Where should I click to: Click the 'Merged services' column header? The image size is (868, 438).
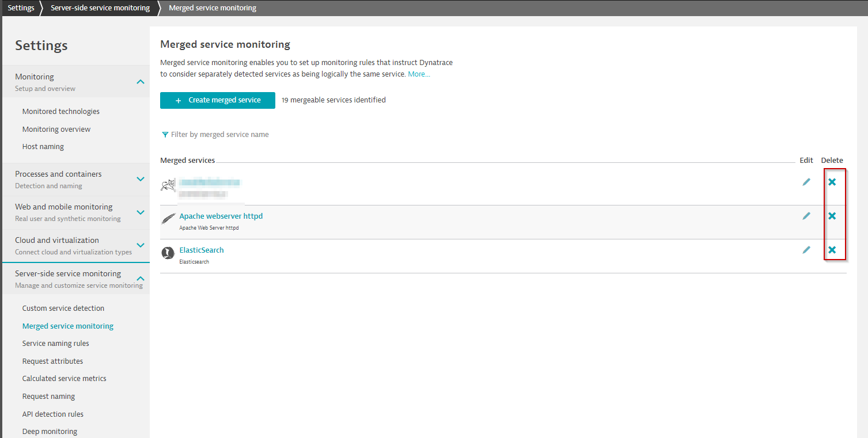pyautogui.click(x=188, y=161)
